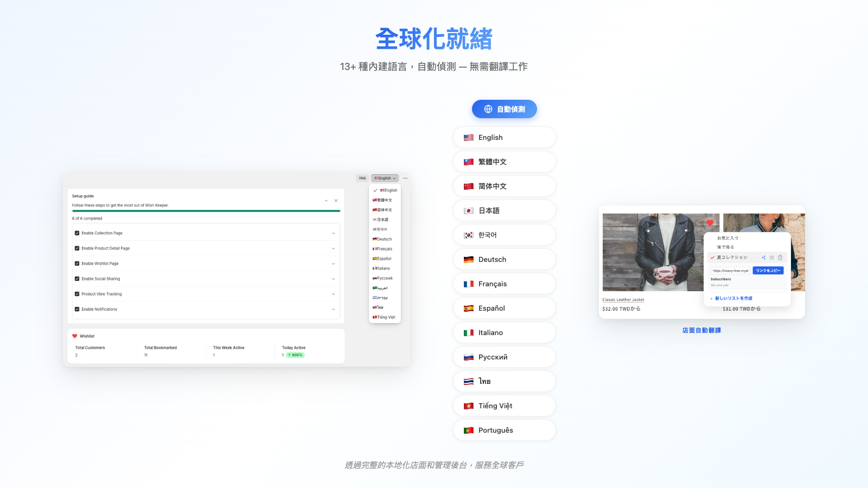Image resolution: width=868 pixels, height=488 pixels.
Task: Click the trash icon to delete 夏コレクション
Action: coord(780,258)
